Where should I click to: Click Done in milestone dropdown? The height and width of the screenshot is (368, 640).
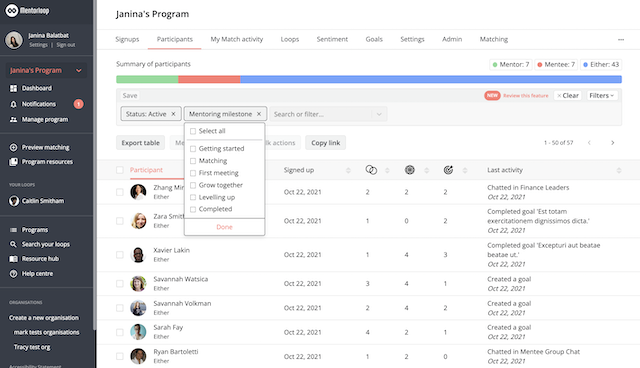point(224,227)
